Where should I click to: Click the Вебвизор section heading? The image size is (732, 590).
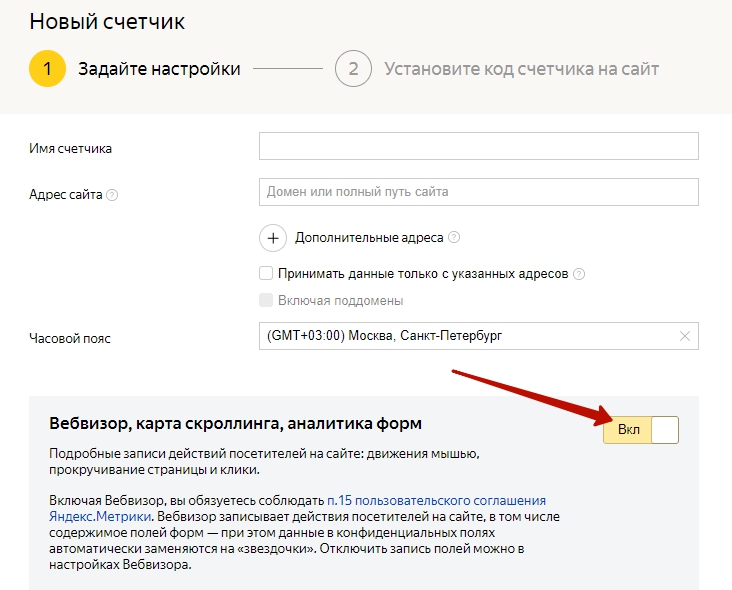pyautogui.click(x=235, y=423)
